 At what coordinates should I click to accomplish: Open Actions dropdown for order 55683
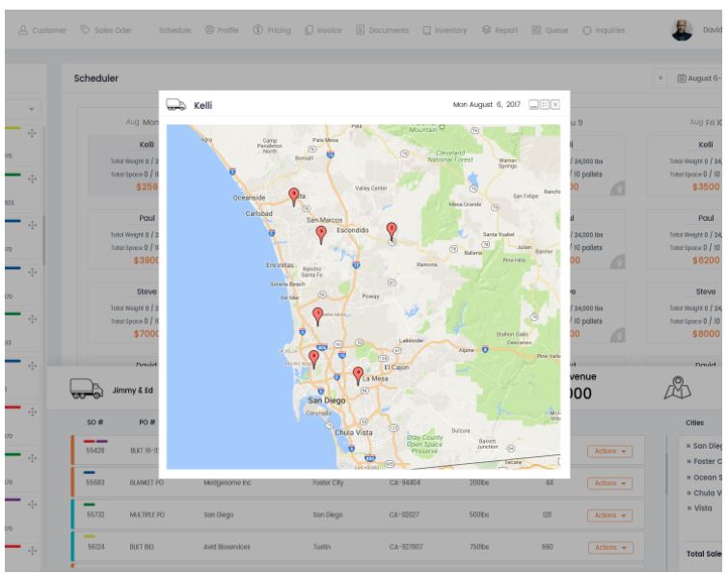click(x=609, y=483)
